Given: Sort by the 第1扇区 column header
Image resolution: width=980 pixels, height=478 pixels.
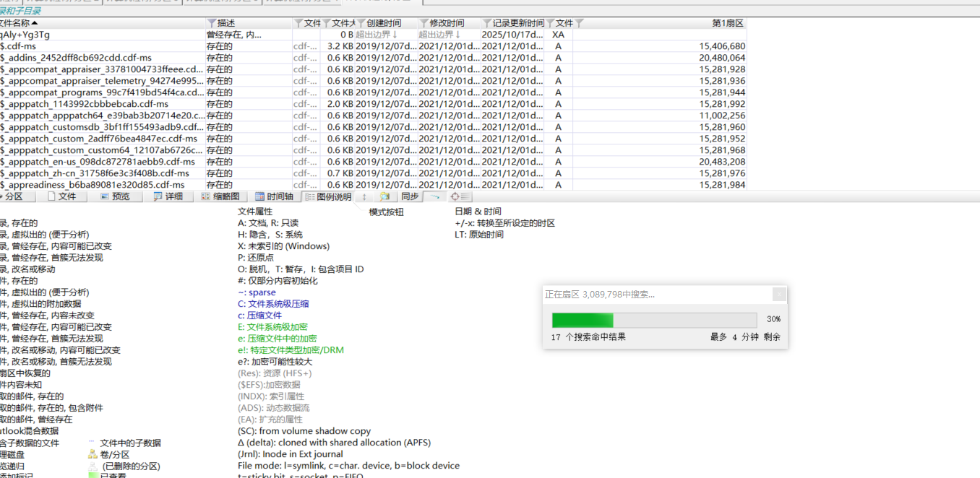Looking at the screenshot, I should (x=728, y=24).
